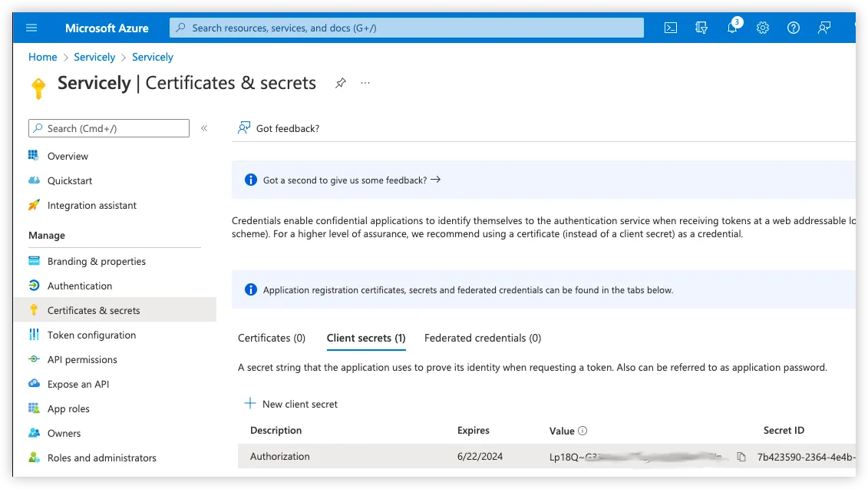Image resolution: width=868 pixels, height=489 pixels.
Task: Open portal settings gear
Action: click(x=763, y=28)
